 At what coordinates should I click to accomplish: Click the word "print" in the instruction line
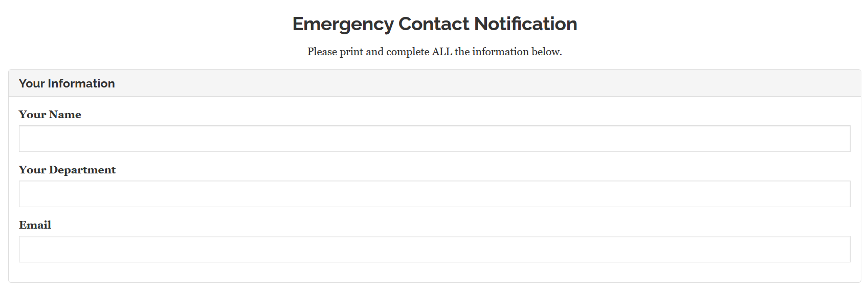pos(351,52)
